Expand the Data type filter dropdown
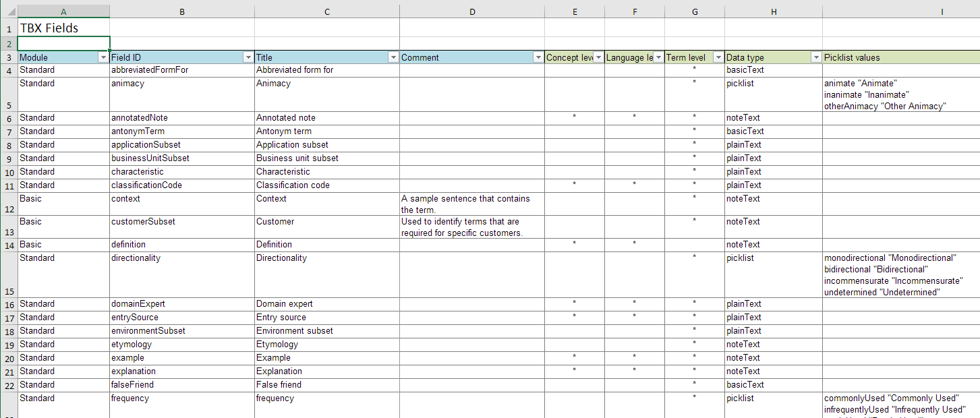The height and width of the screenshot is (418, 980). tap(816, 58)
